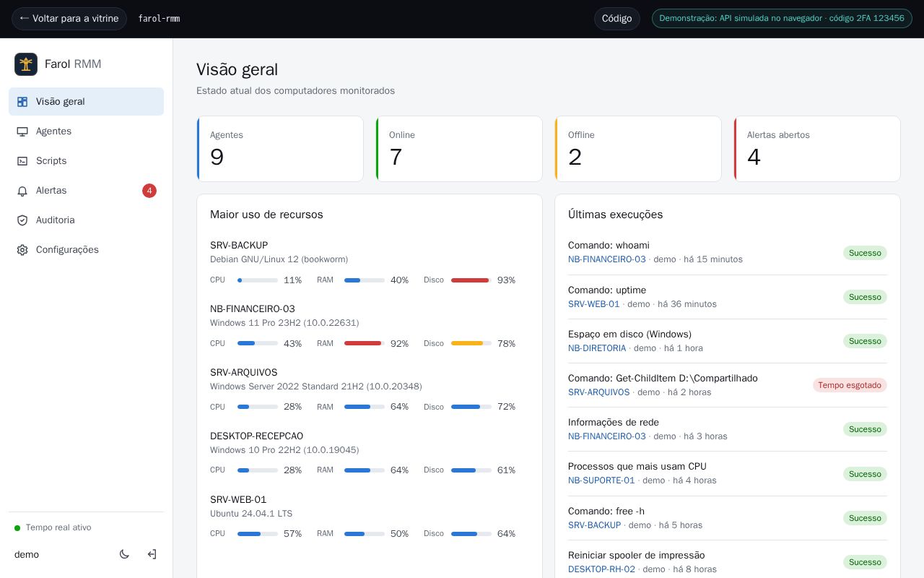Click the Código button
This screenshot has height=578, width=924.
click(x=617, y=19)
